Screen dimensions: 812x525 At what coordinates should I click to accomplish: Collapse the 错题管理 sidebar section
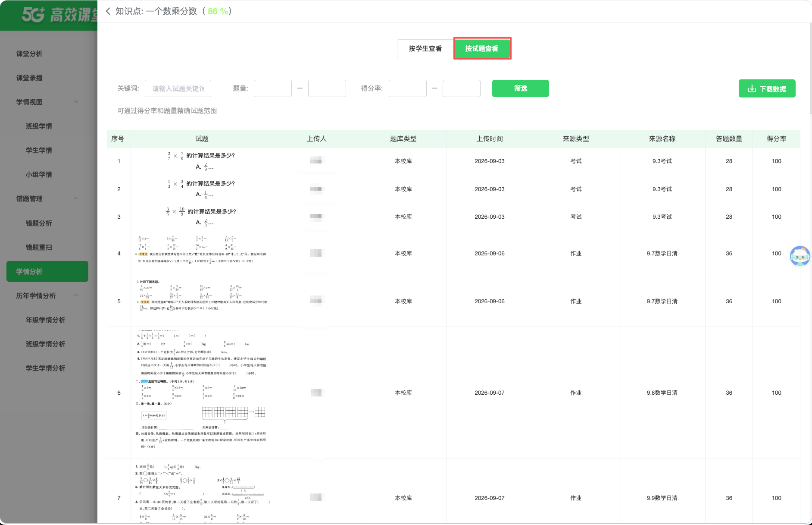pos(76,199)
